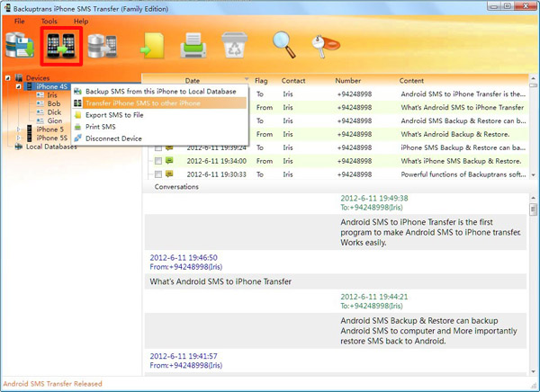Click the key registration toolbar icon
This screenshot has height=392, width=540.
(x=325, y=46)
